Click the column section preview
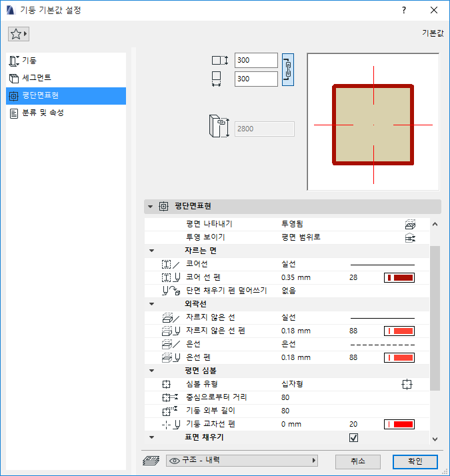 click(373, 122)
